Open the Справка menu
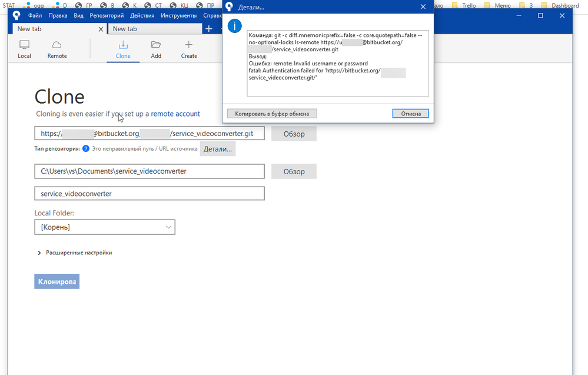Viewport: 588px width, 375px height. (212, 15)
